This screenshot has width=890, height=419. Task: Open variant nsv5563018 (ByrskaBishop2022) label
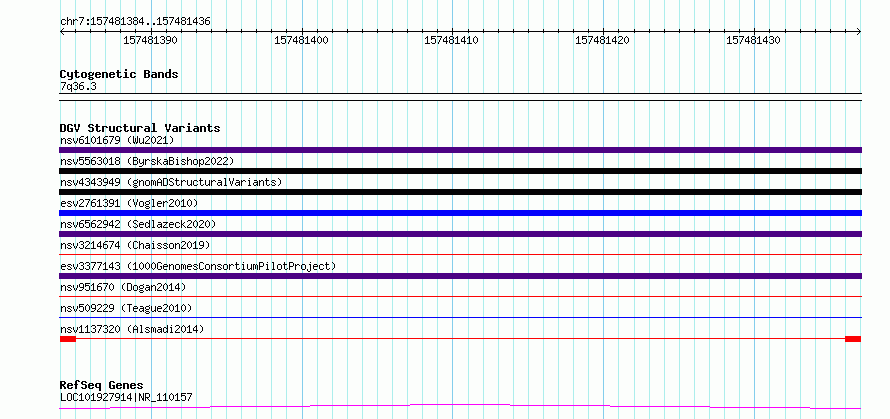[x=146, y=161]
